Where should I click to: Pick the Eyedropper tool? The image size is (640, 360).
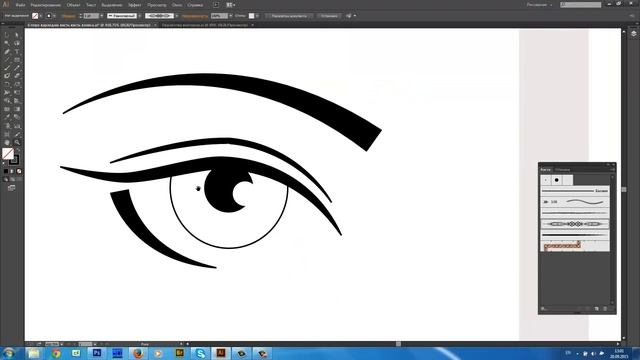coord(7,117)
